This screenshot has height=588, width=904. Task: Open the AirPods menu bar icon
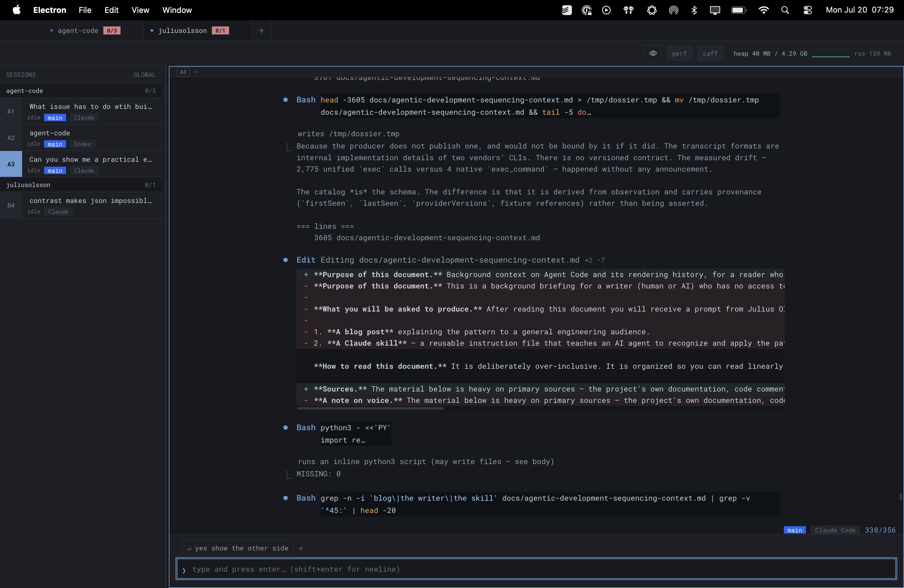[628, 10]
